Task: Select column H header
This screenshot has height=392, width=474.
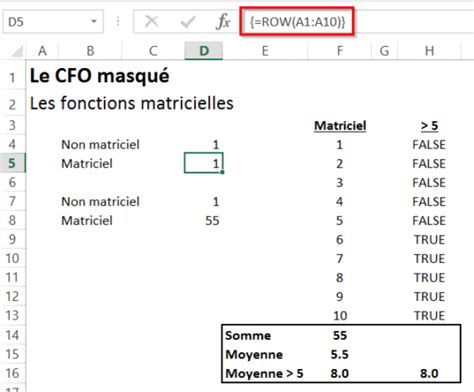Action: coord(429,51)
